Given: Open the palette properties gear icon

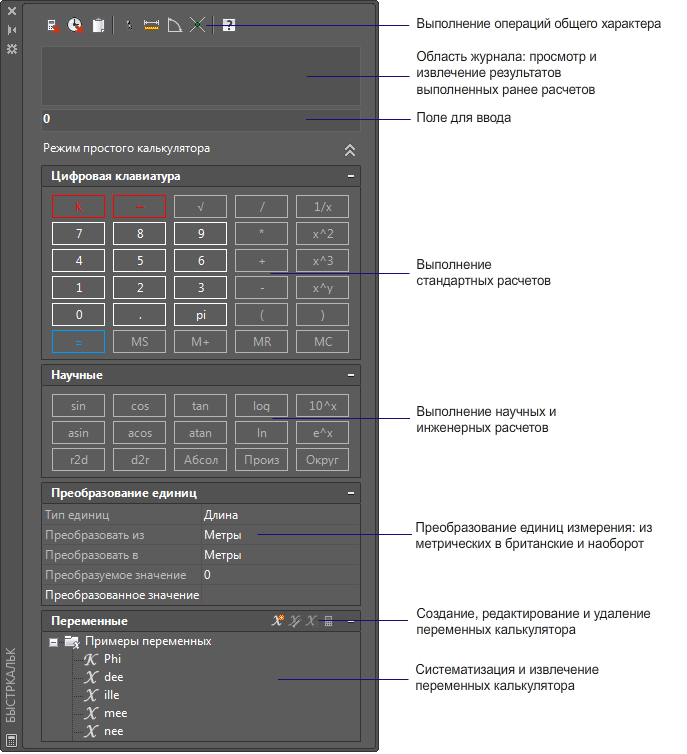Looking at the screenshot, I should pos(12,49).
